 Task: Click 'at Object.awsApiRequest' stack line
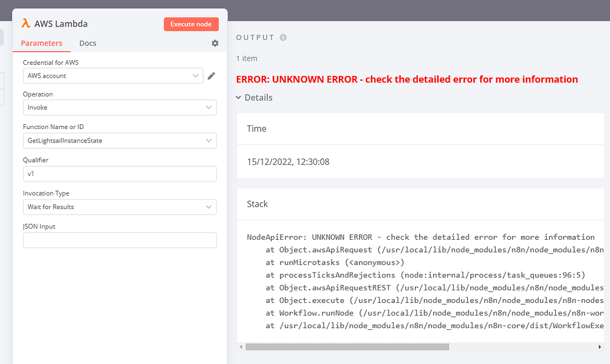[434, 250]
